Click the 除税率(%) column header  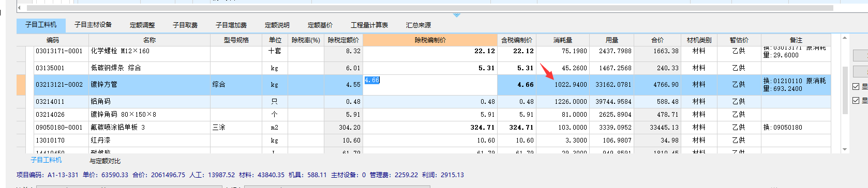tap(306, 40)
